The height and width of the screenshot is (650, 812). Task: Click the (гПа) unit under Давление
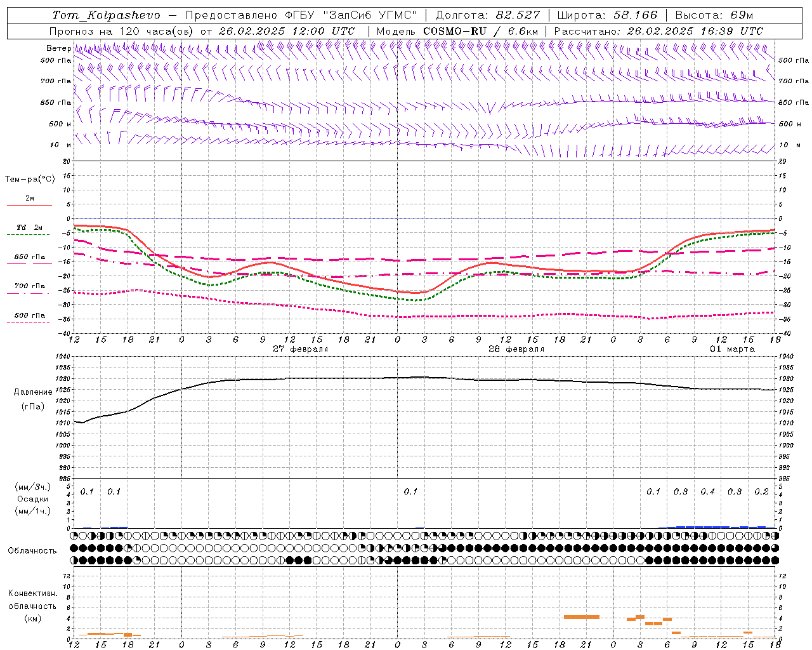pos(33,407)
